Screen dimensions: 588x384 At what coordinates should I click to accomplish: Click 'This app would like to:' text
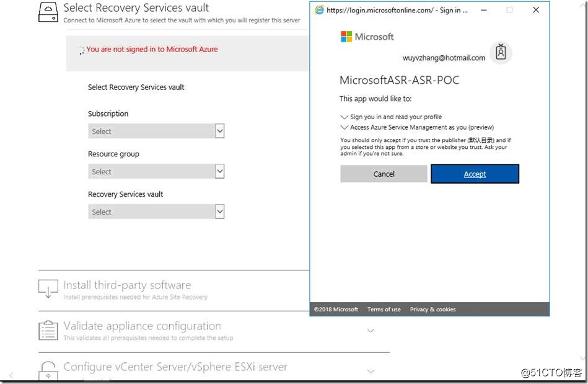pos(375,99)
